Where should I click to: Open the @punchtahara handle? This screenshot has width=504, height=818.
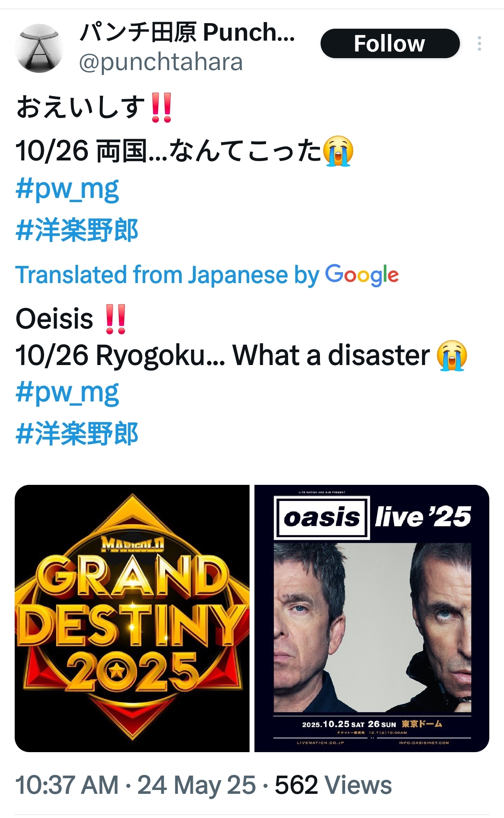click(161, 62)
